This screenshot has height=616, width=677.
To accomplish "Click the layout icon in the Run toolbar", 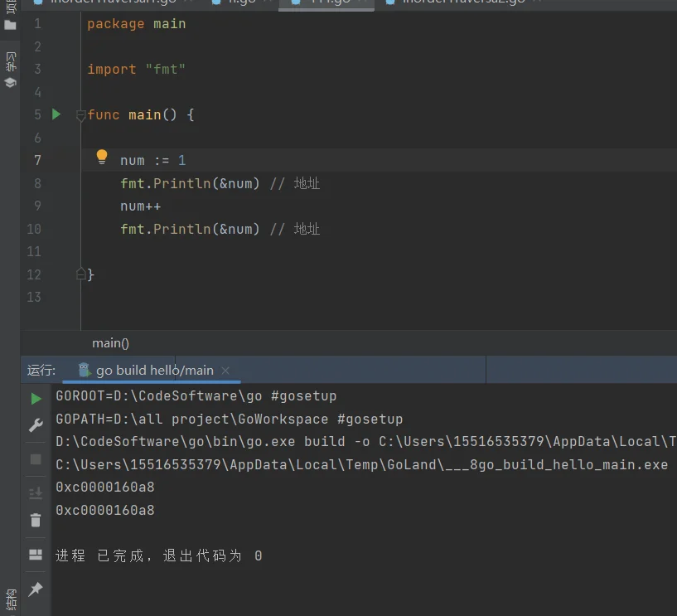I will tap(36, 554).
